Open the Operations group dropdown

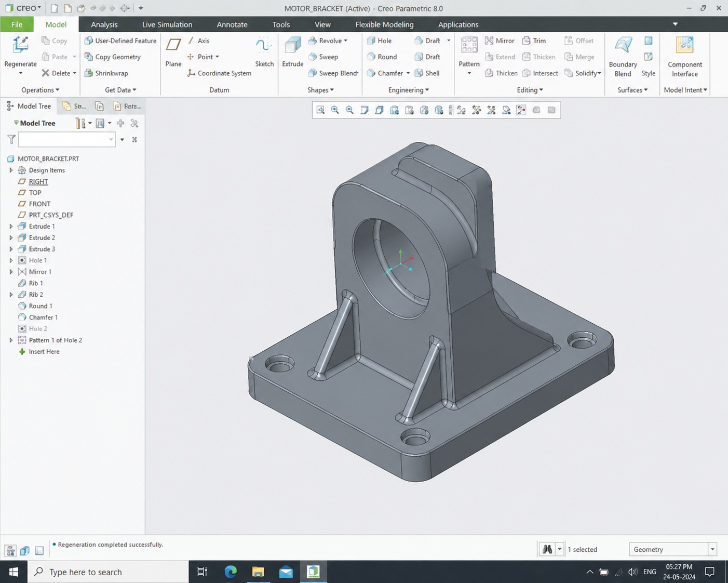click(40, 90)
